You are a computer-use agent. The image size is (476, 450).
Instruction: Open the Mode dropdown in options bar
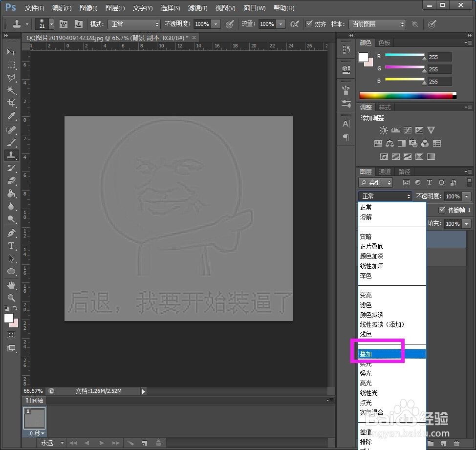click(x=134, y=24)
